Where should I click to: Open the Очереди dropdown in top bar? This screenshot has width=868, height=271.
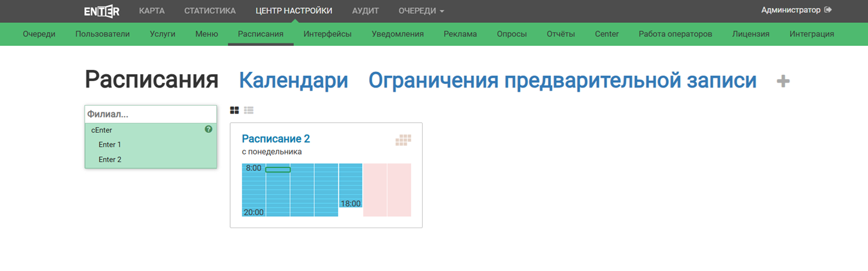point(421,11)
